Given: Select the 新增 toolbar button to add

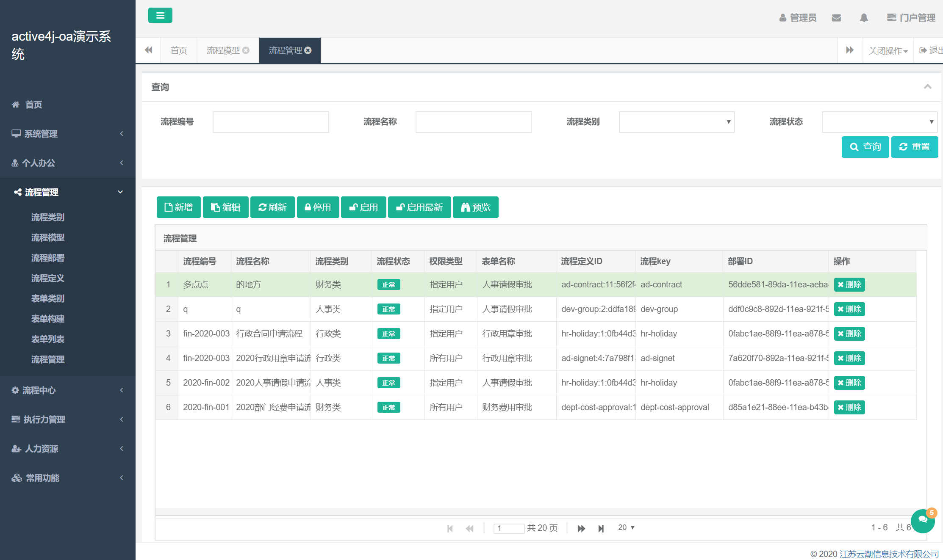Looking at the screenshot, I should pyautogui.click(x=178, y=207).
